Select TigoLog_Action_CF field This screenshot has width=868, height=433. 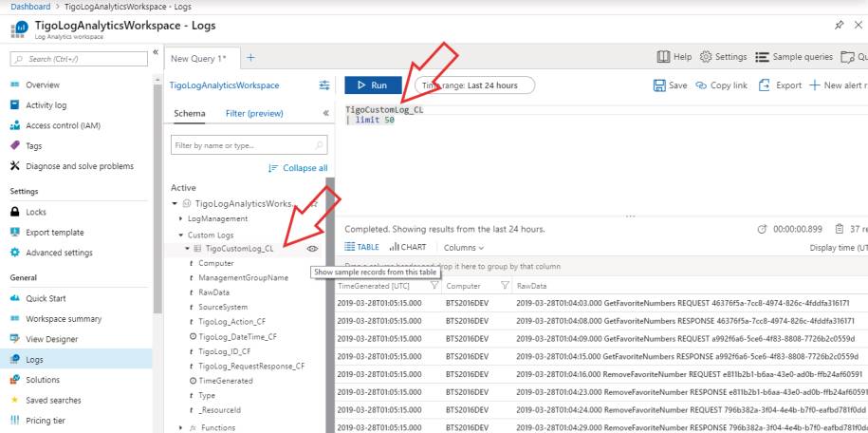(232, 322)
